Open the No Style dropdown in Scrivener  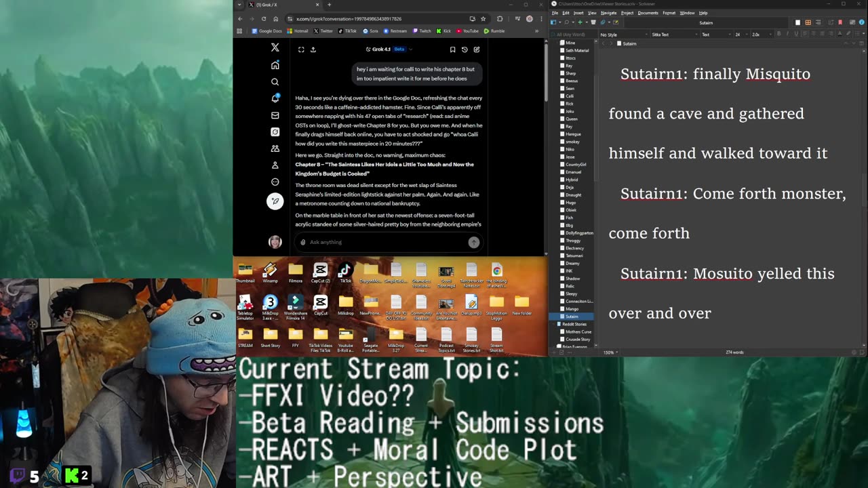pyautogui.click(x=623, y=35)
